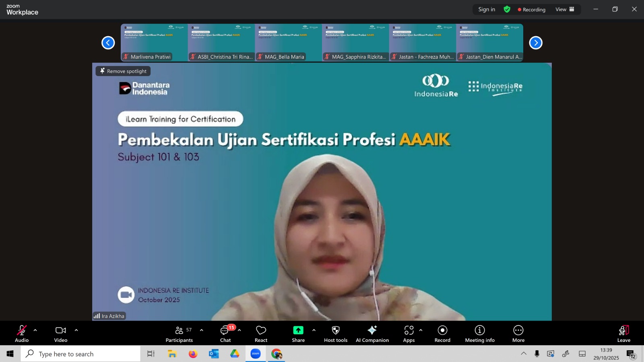The height and width of the screenshot is (362, 644).
Task: Toggle the Video camera on or off
Action: click(x=61, y=333)
